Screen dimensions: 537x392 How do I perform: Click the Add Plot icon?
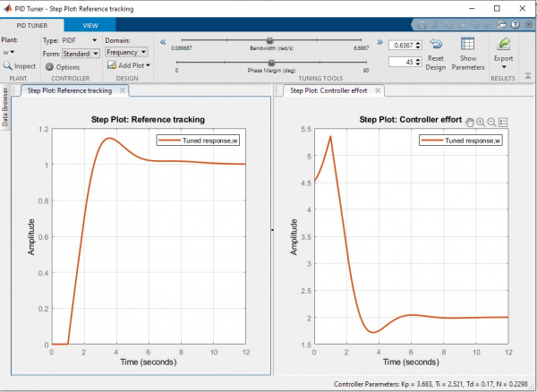[x=112, y=64]
